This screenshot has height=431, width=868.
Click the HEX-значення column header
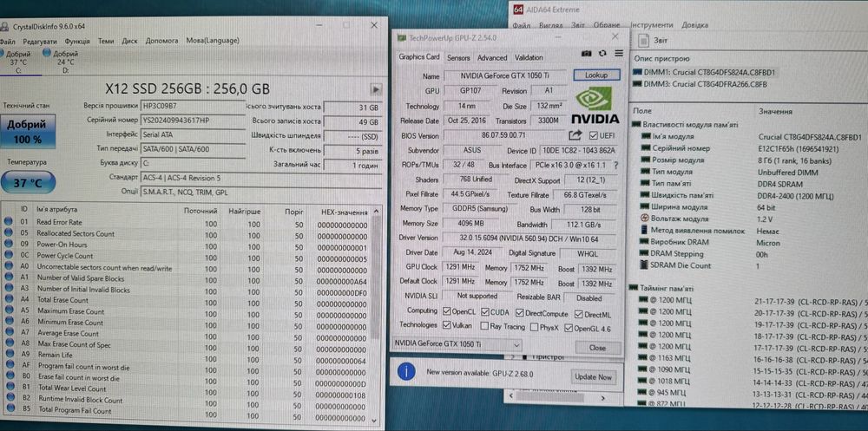(x=345, y=212)
